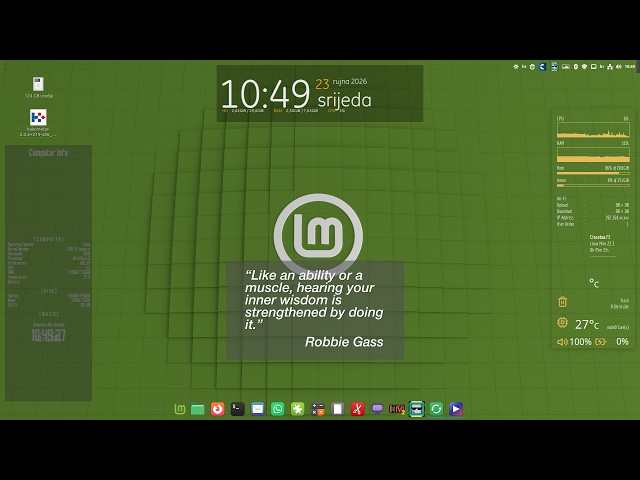
Task: Click the 27°c temperature reading
Action: [x=587, y=324]
